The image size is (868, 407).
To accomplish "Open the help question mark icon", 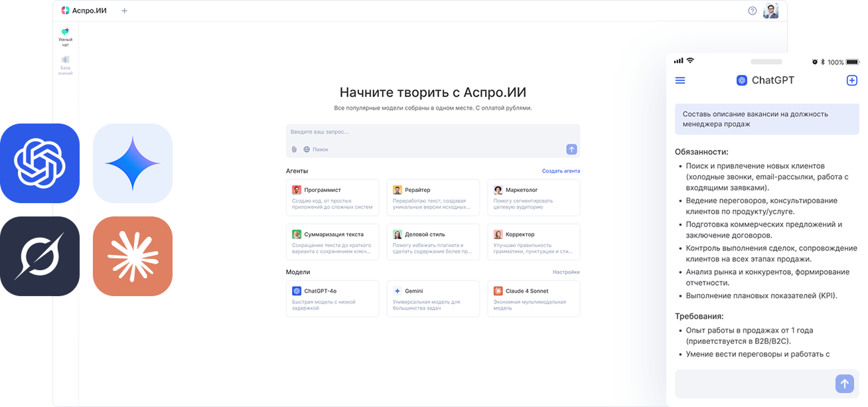I will 752,11.
